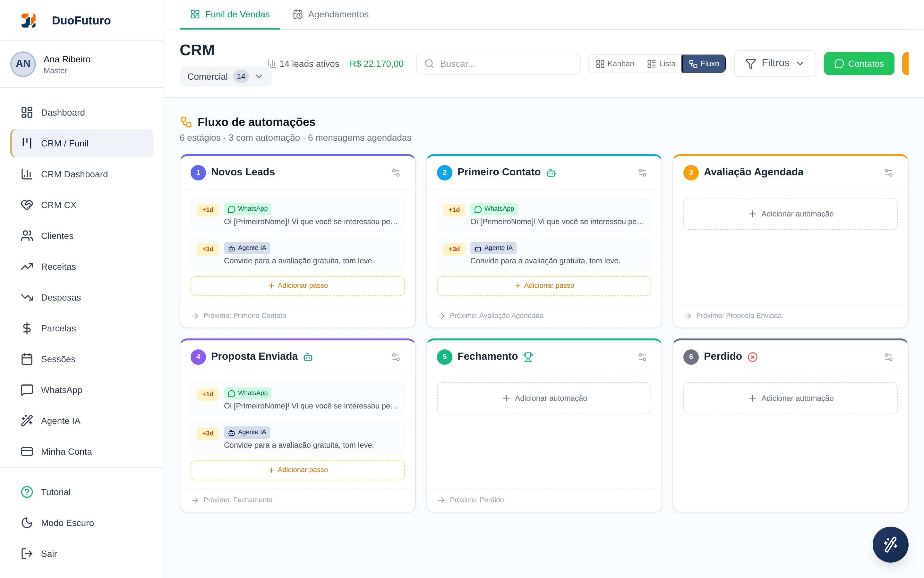Click the magnifier icon in the search box
Screen dimensions: 924x578
coord(429,64)
